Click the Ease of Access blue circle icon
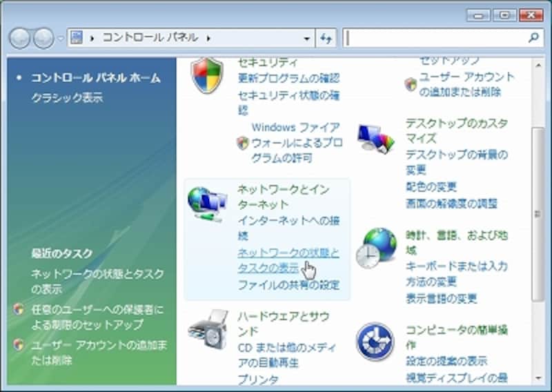The width and height of the screenshot is (552, 392). click(375, 342)
